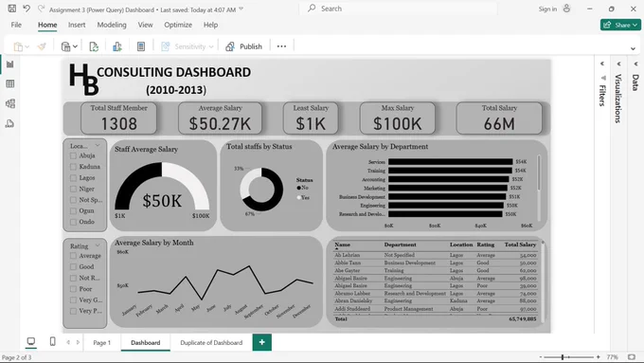644x363 pixels.
Task: Switch to Table view in sidebar
Action: (10, 83)
